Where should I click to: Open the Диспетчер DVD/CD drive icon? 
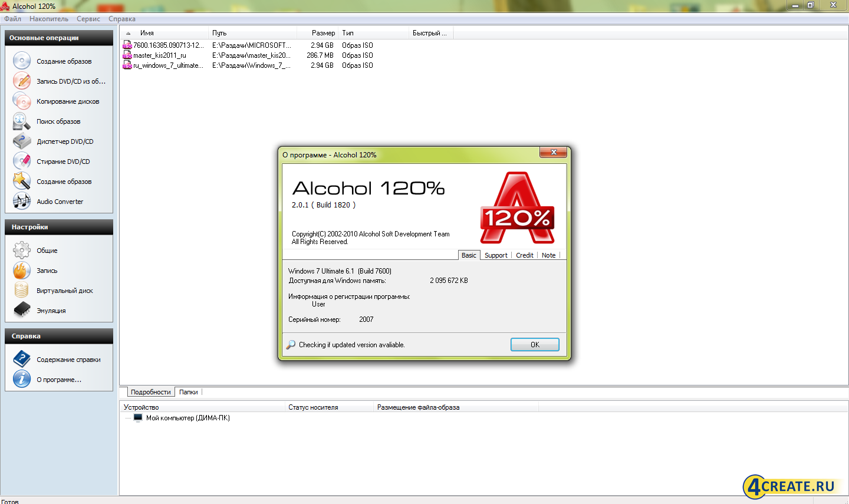point(22,141)
